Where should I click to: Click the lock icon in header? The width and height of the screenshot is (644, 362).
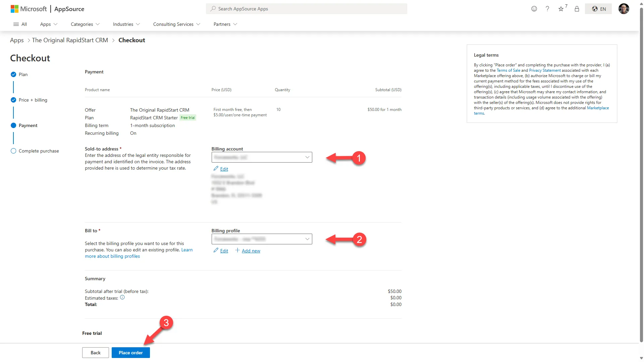[x=577, y=9]
